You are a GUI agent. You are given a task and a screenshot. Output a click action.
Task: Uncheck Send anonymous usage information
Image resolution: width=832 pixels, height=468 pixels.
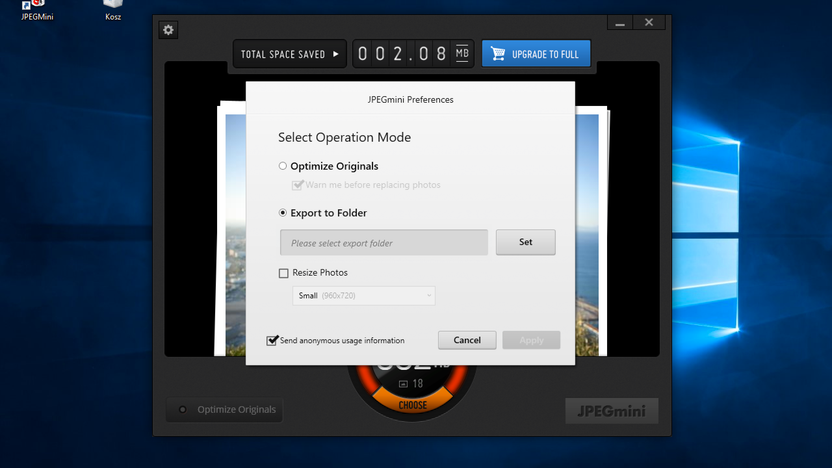(x=272, y=340)
